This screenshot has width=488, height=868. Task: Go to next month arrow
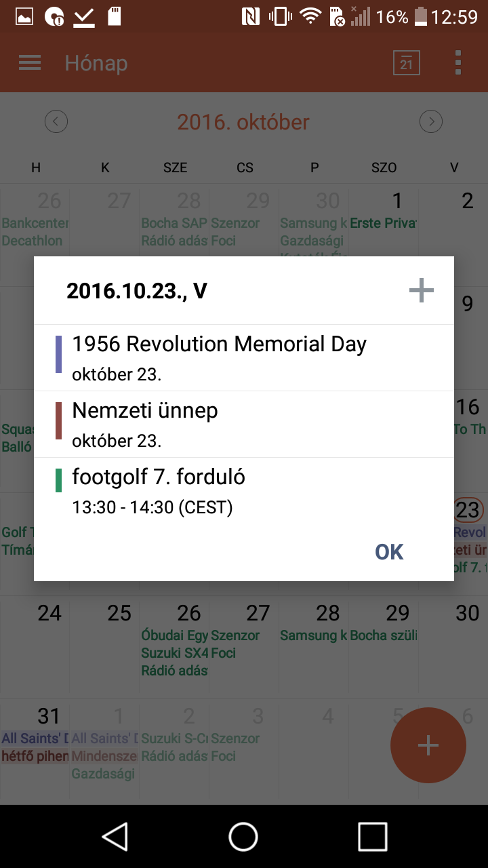coord(431,122)
